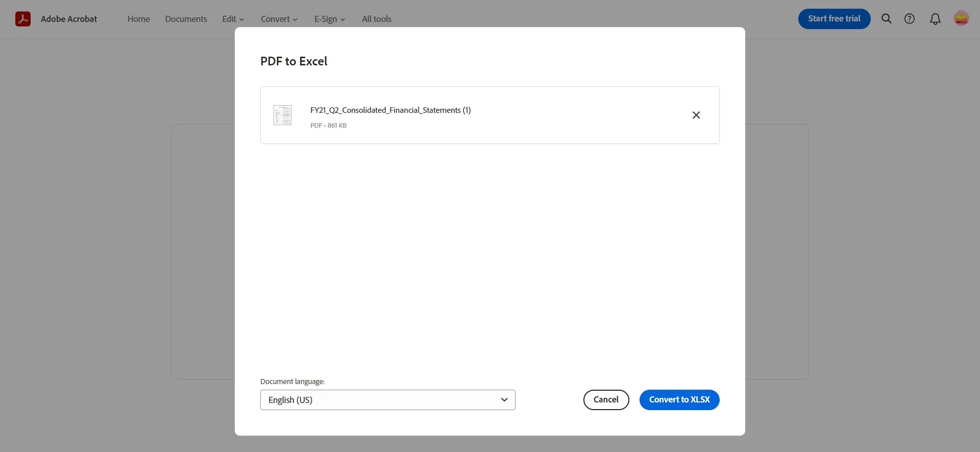Open All tools
The height and width of the screenshot is (452, 980).
[377, 19]
